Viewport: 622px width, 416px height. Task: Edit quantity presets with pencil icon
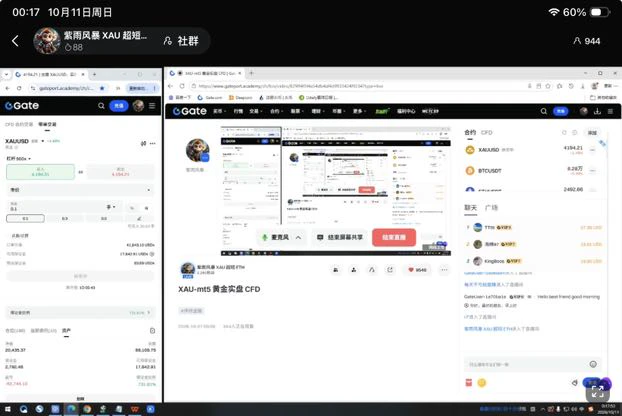pos(139,219)
